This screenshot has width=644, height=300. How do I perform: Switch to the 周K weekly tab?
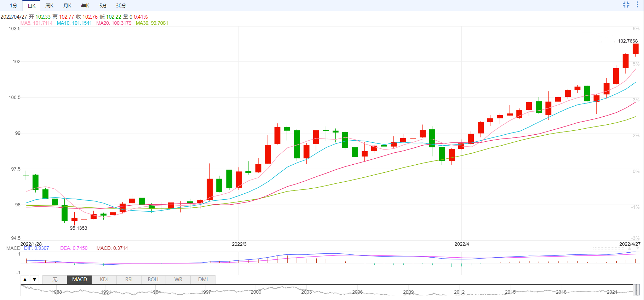[x=49, y=6]
